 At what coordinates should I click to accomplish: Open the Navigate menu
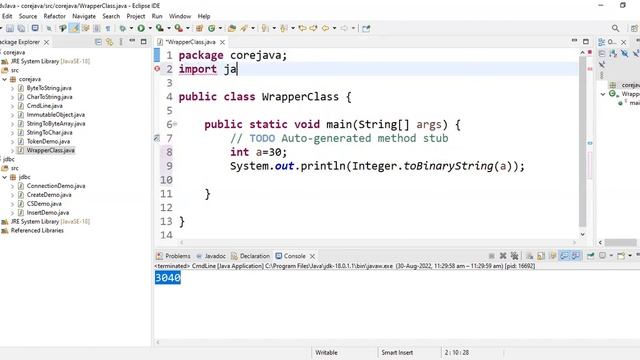[x=84, y=16]
